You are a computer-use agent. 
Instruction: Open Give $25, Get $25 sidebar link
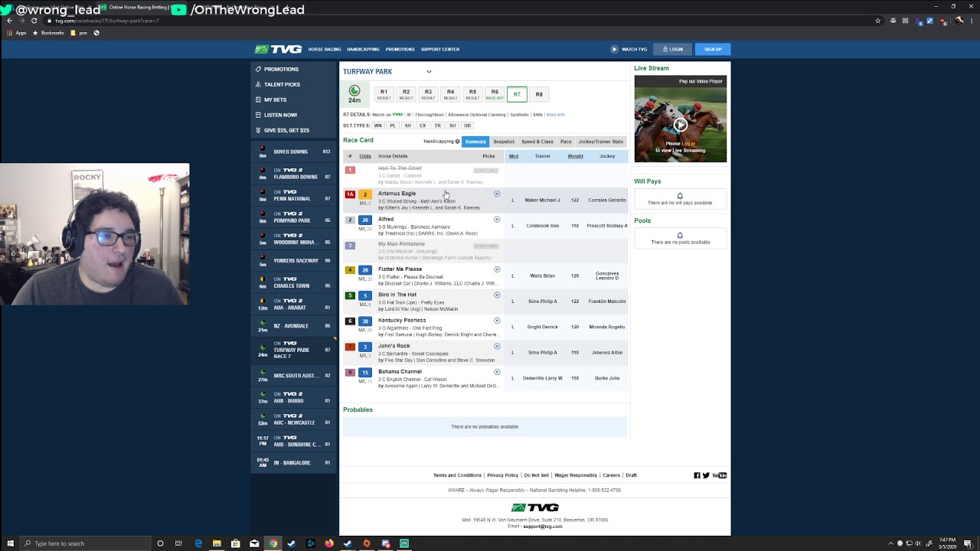coord(286,130)
